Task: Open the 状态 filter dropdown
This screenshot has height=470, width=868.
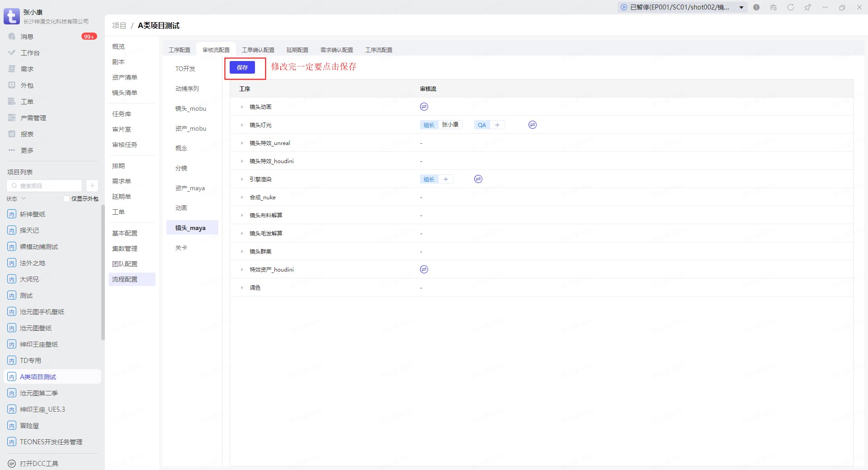Action: tap(17, 199)
